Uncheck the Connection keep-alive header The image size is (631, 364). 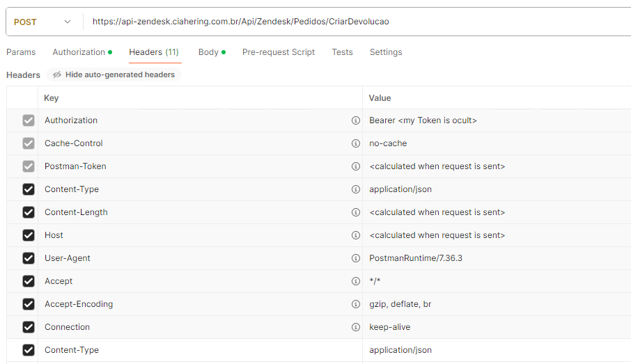(x=29, y=327)
